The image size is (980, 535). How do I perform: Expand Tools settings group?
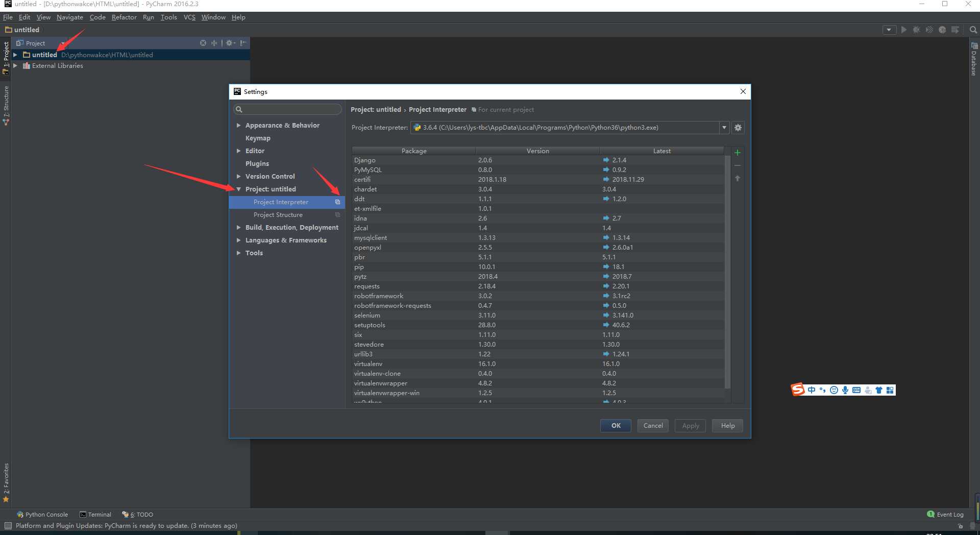point(238,253)
